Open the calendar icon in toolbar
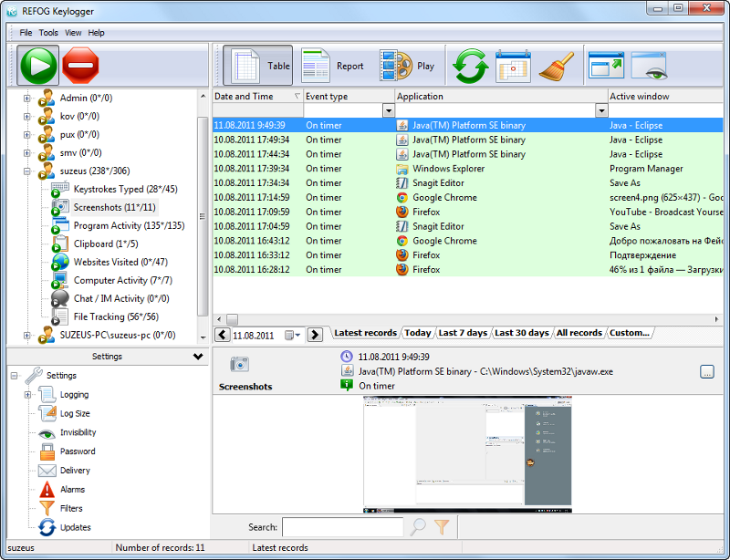The image size is (730, 560). pos(513,66)
